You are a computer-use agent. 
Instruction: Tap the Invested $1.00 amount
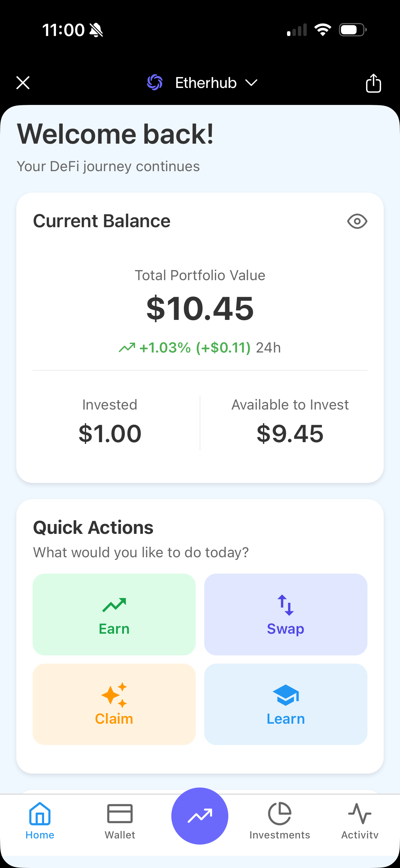click(x=110, y=434)
